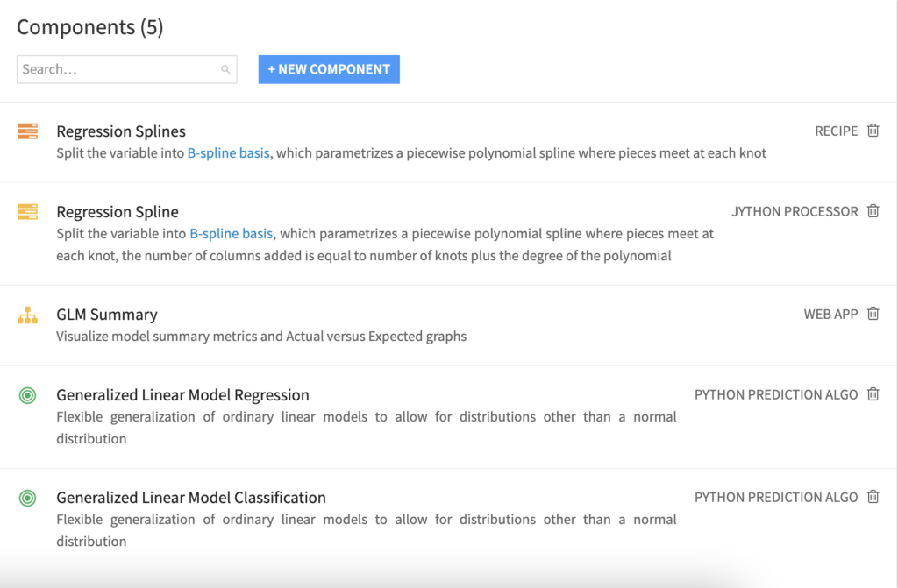898x588 pixels.
Task: Click the magnifier icon in search box
Action: tap(225, 69)
